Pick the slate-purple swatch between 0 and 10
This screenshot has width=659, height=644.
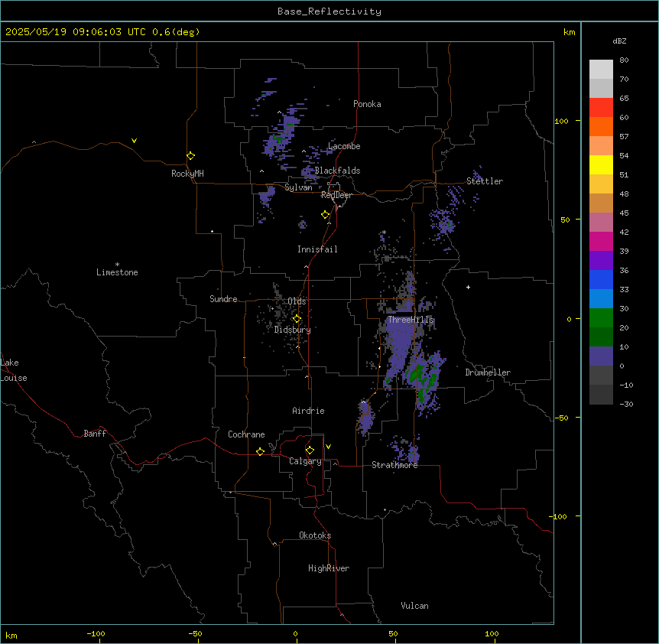(601, 356)
